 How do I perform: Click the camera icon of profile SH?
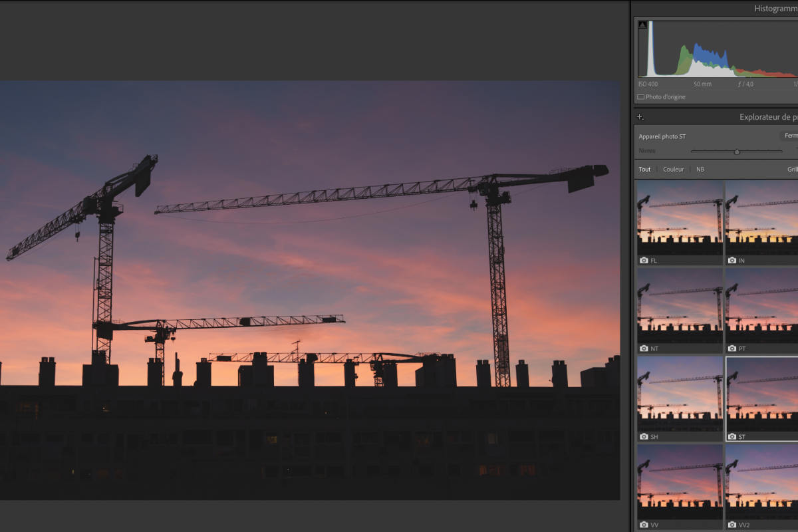(644, 437)
